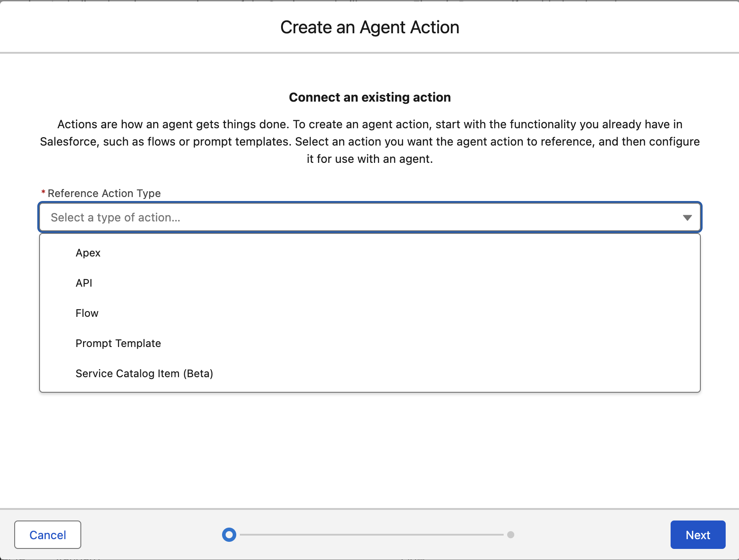Click the active first step indicator
Screen dimensions: 739x560
coord(229,535)
